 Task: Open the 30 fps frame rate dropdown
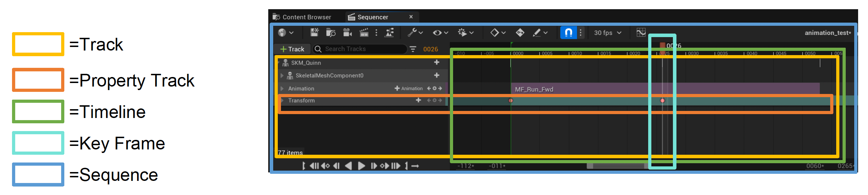click(607, 33)
